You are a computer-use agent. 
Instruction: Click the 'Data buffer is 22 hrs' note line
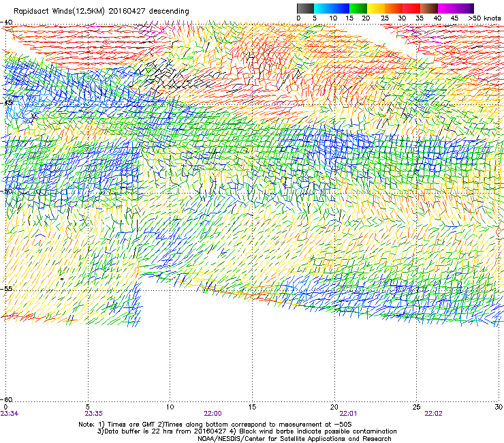247,431
